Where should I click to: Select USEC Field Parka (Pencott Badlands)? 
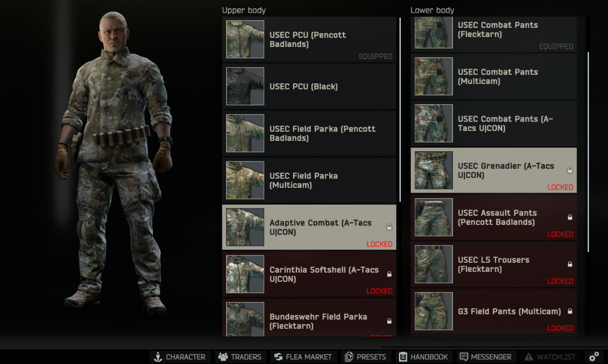pyautogui.click(x=308, y=133)
